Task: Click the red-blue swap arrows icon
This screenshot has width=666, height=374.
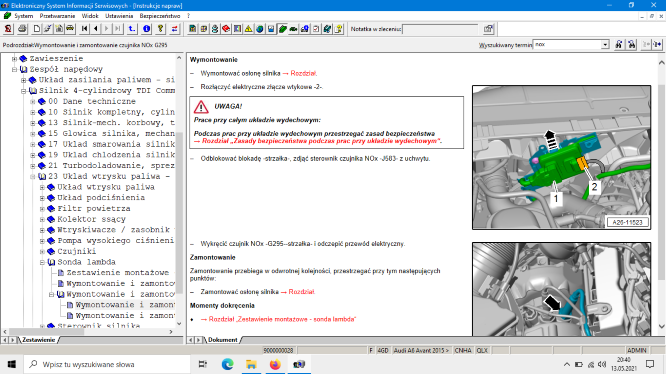Action: [x=175, y=29]
